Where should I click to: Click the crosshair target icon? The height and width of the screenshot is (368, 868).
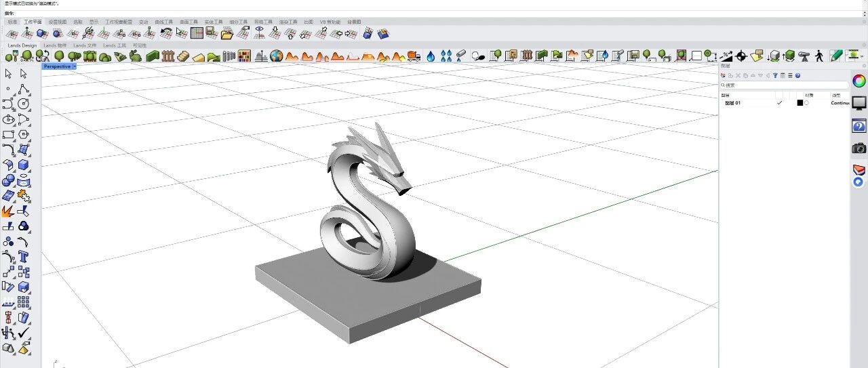click(741, 56)
